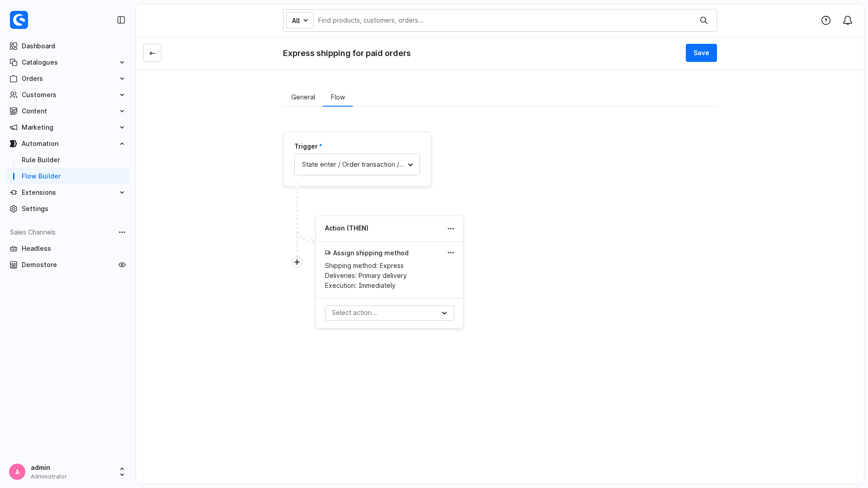The image size is (868, 488).
Task: Click the search magnifier icon
Action: [704, 20]
